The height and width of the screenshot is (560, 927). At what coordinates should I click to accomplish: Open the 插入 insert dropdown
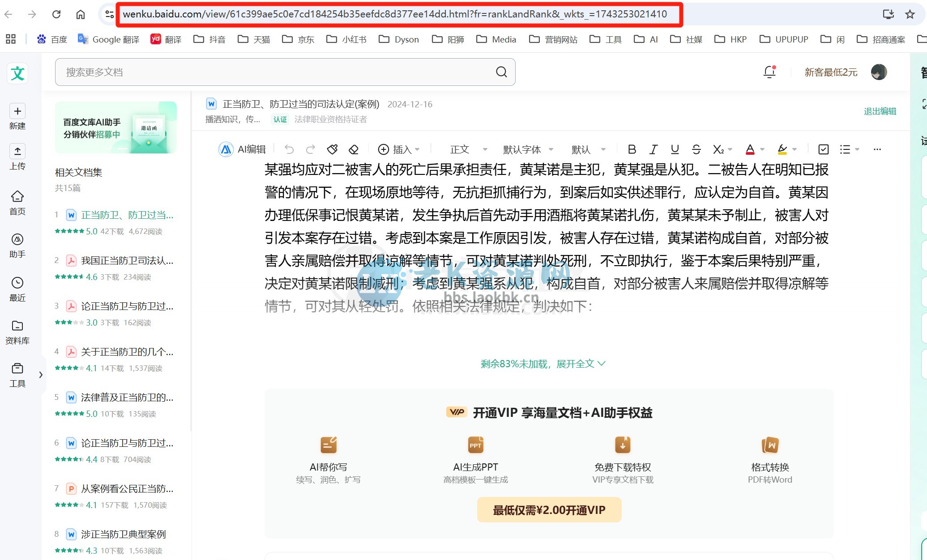click(x=399, y=149)
